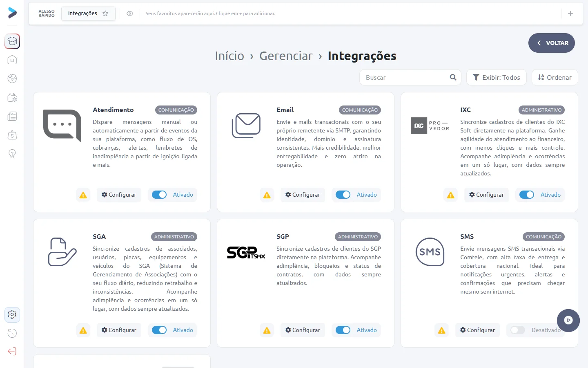
Task: Open the graduation cap sidebar icon
Action: tap(12, 41)
